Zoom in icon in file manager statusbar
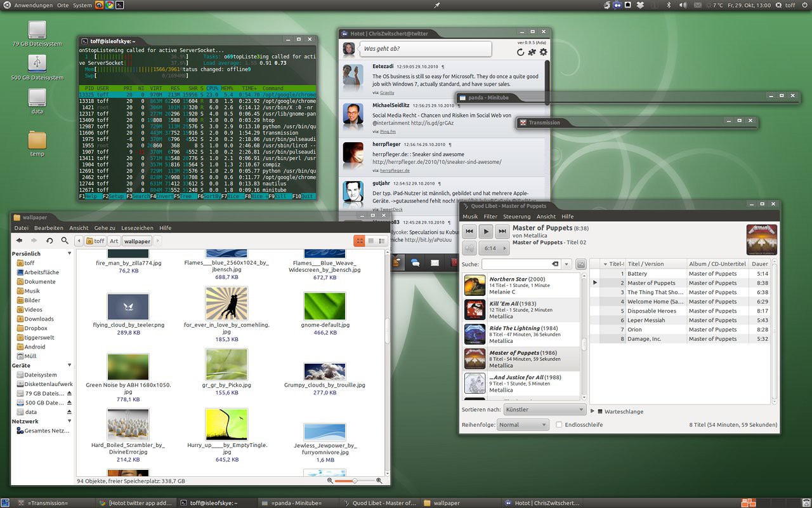Viewport: 812px width, 508px height. tap(379, 481)
